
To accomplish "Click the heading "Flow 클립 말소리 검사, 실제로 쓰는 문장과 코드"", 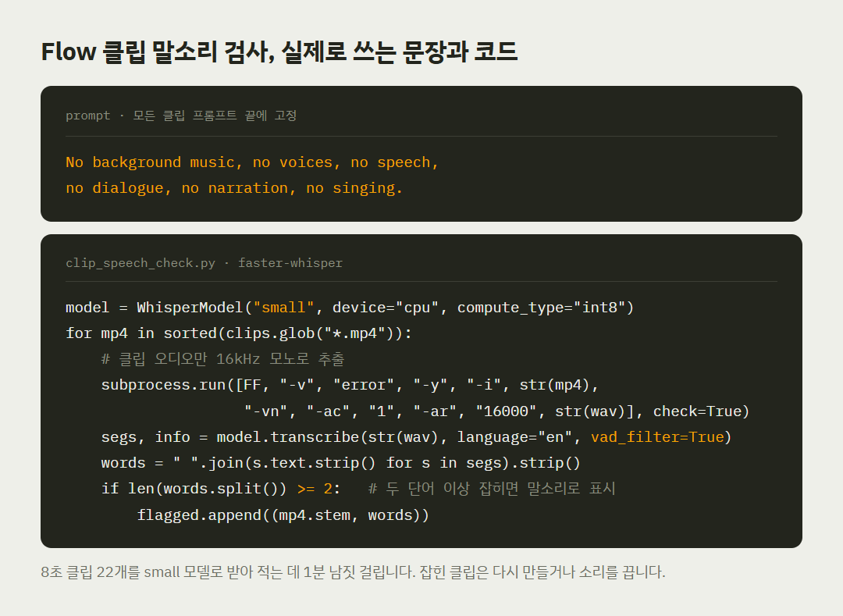I will (279, 52).
